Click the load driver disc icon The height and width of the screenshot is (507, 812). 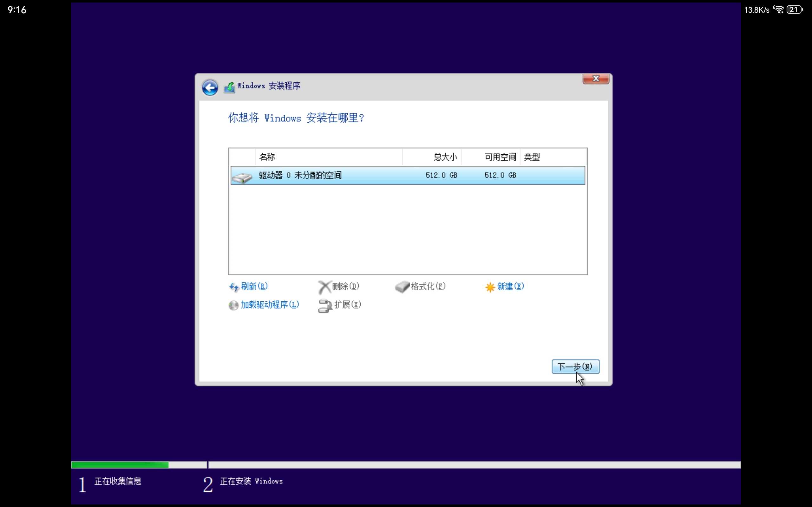(233, 305)
